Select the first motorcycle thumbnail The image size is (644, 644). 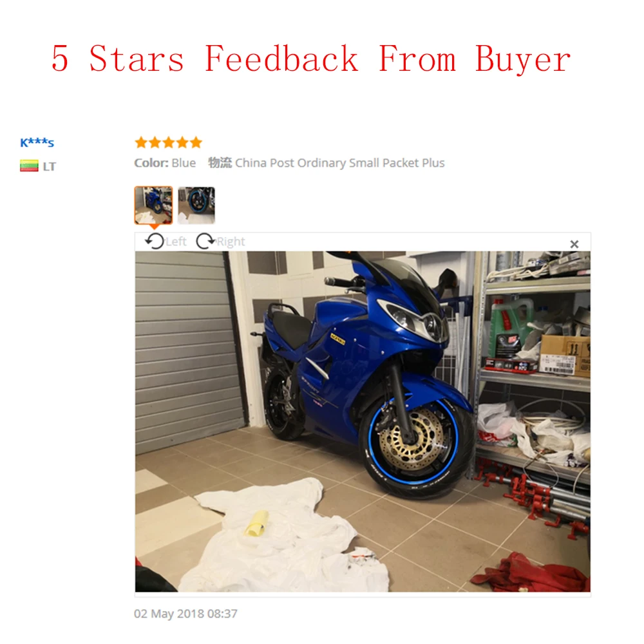click(x=154, y=205)
